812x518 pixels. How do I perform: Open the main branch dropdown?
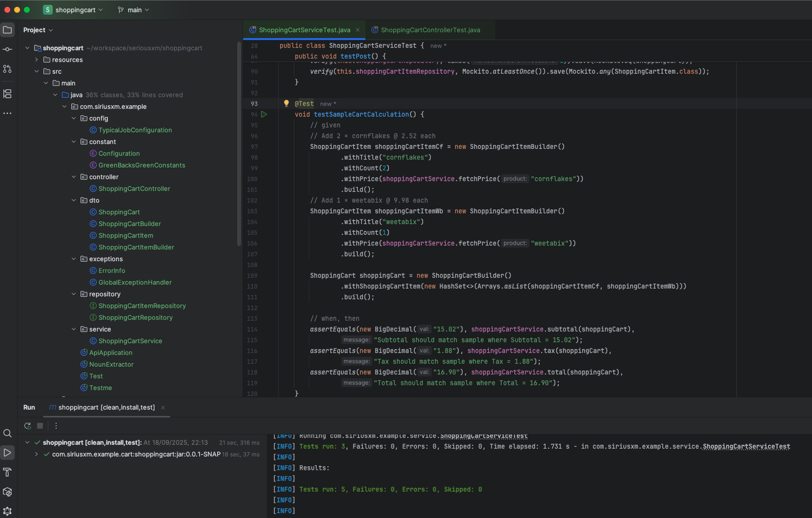pyautogui.click(x=133, y=10)
